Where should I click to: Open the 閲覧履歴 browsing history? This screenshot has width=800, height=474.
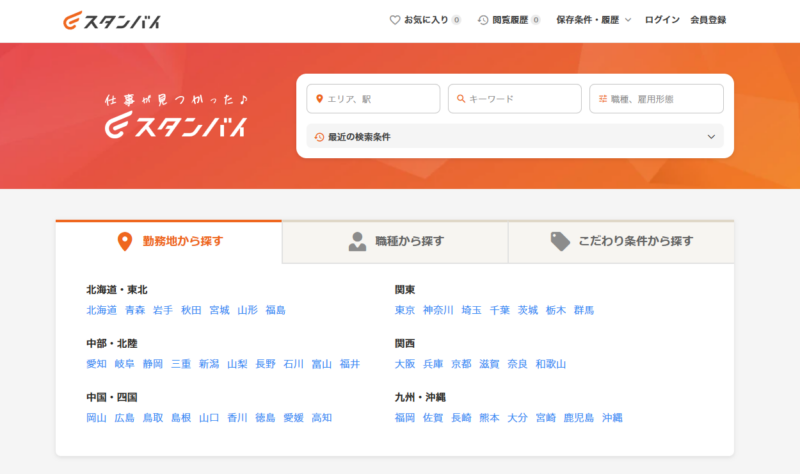tap(509, 20)
